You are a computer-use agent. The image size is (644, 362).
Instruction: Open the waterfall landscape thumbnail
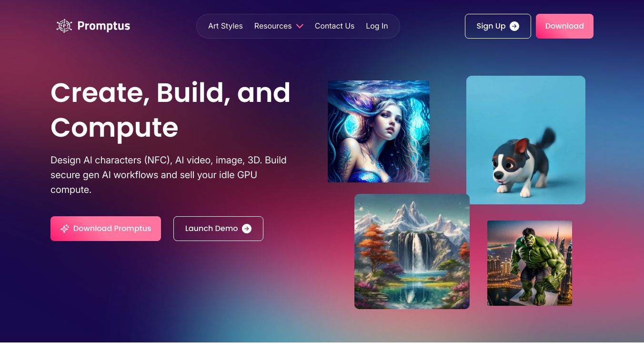(x=412, y=251)
